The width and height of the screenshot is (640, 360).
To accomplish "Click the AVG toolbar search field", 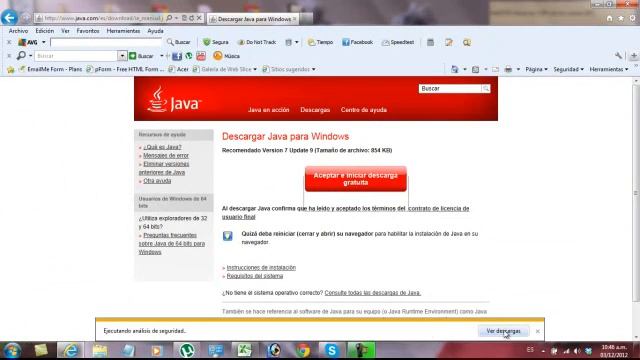I will tap(106, 42).
